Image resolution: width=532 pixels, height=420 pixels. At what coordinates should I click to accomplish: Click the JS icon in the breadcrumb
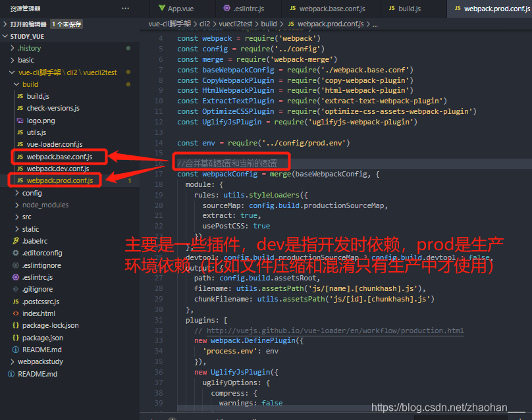pos(291,24)
